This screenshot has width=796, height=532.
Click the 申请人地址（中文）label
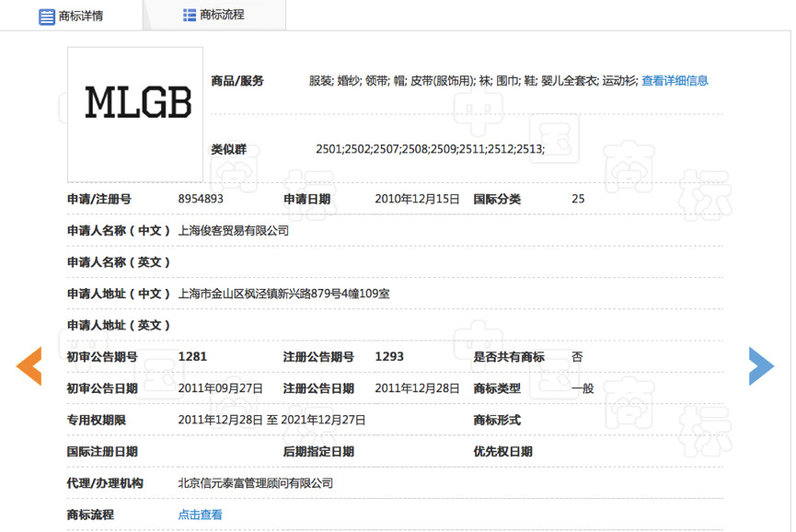click(119, 294)
